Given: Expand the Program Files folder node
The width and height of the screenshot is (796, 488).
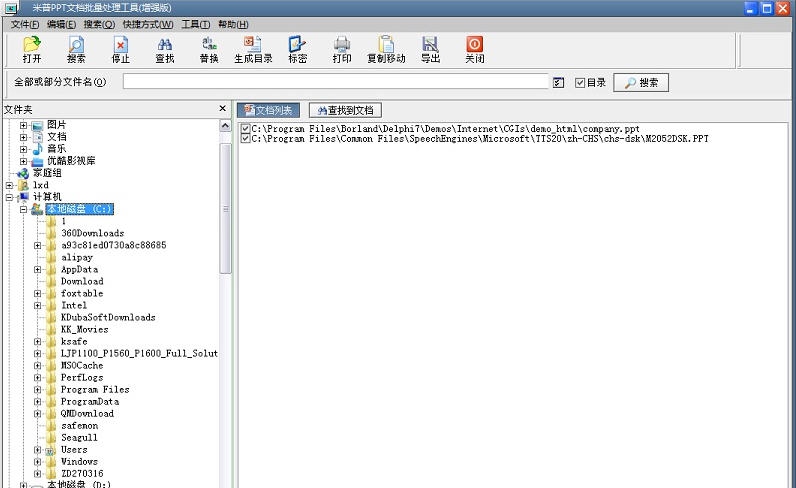Looking at the screenshot, I should (38, 390).
